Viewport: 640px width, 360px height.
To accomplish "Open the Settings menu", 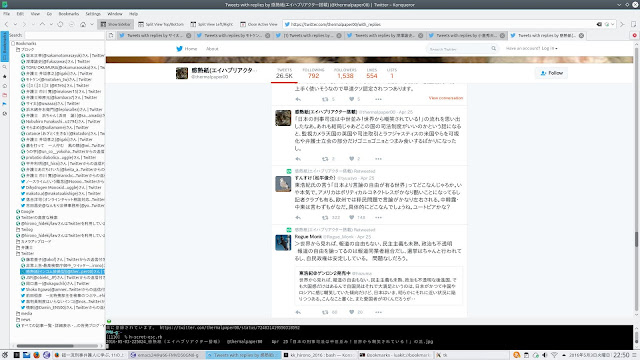I will point(93,14).
